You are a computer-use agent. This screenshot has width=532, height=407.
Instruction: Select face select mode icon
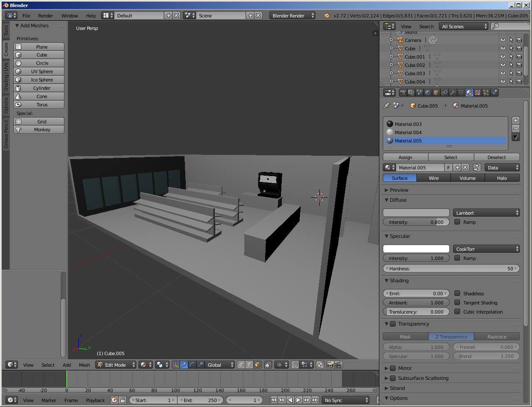[x=257, y=365]
